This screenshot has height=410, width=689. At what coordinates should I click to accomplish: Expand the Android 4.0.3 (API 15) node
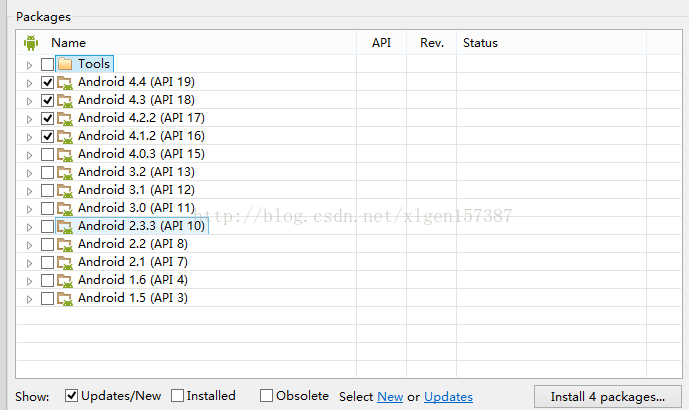[29, 155]
